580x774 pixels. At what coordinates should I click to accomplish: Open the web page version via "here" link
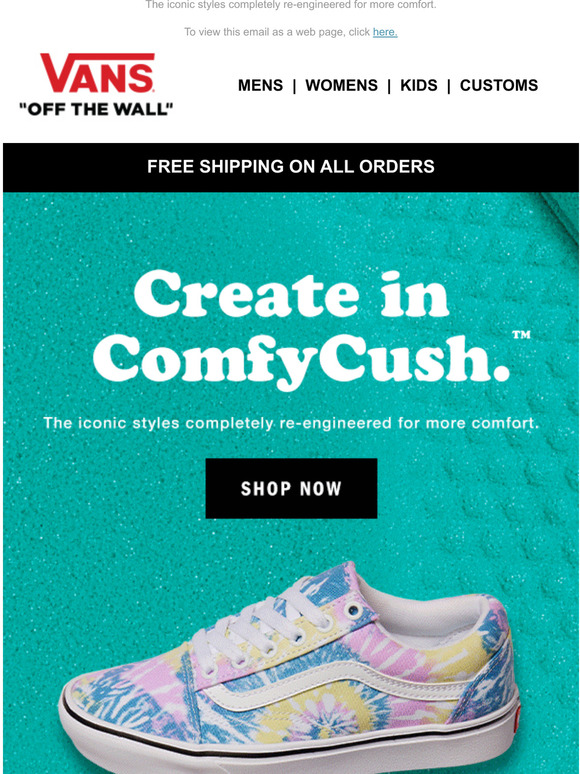point(385,32)
